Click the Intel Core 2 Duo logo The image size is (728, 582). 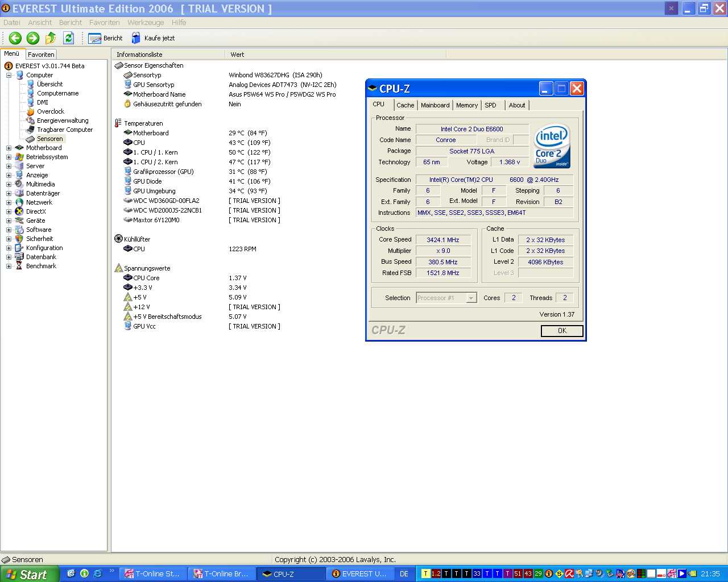[552, 145]
